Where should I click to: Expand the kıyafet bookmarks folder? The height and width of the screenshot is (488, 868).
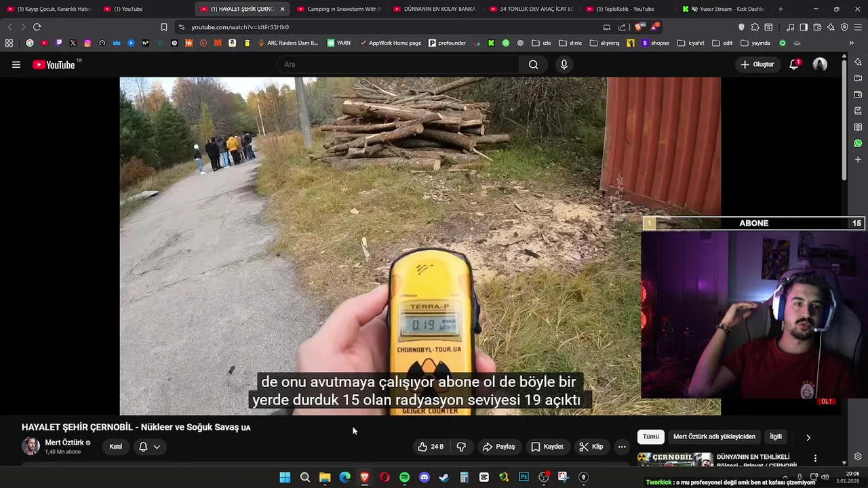click(x=691, y=43)
